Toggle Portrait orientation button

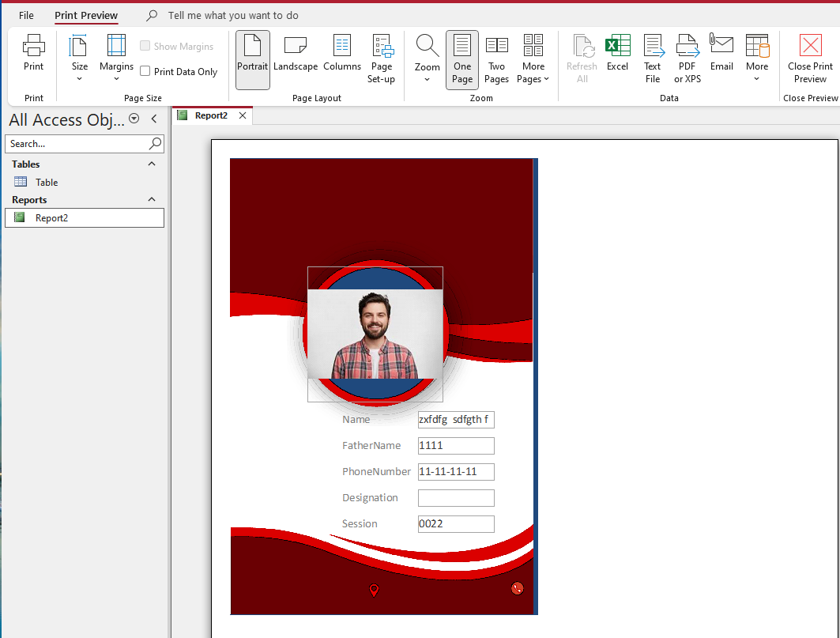[252, 59]
